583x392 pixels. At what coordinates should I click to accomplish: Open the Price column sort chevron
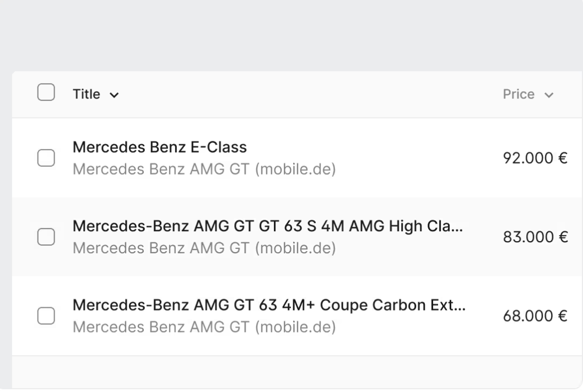(549, 95)
